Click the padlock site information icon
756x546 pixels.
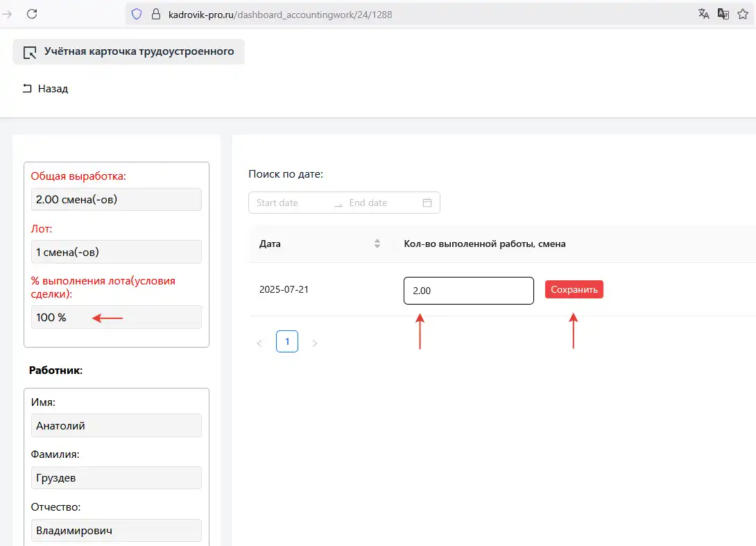pyautogui.click(x=155, y=14)
